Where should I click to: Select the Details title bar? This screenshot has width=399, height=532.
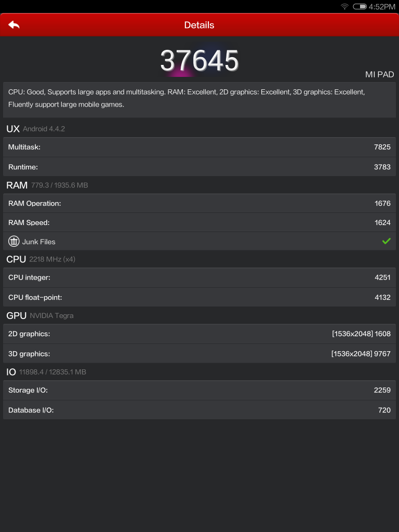199,24
